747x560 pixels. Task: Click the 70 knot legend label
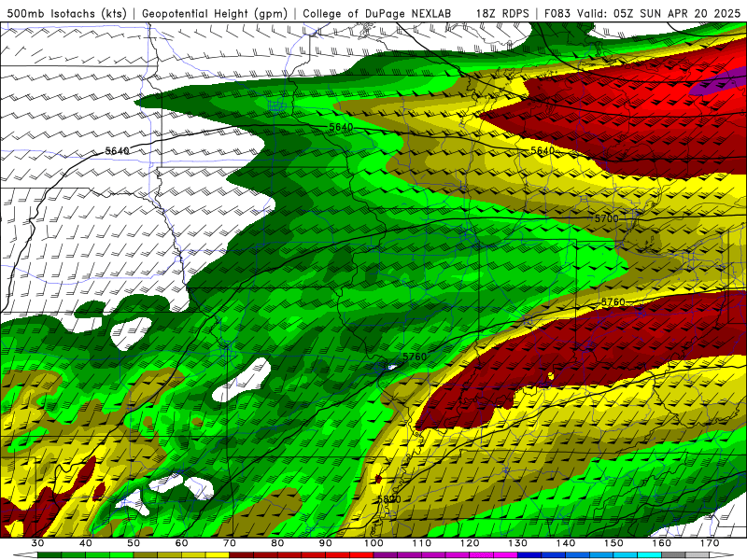(x=230, y=543)
